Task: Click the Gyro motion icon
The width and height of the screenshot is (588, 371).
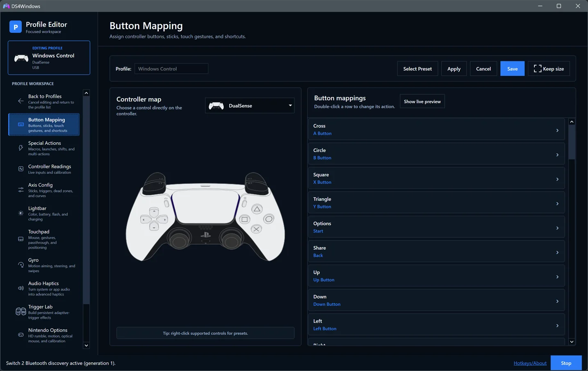Action: pyautogui.click(x=21, y=265)
